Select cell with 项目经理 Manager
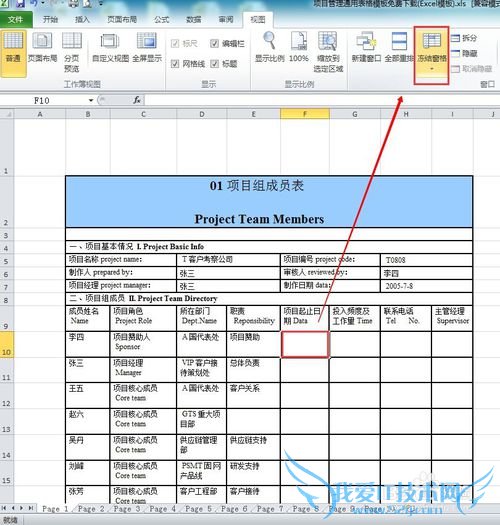The width and height of the screenshot is (500, 525). coord(143,370)
